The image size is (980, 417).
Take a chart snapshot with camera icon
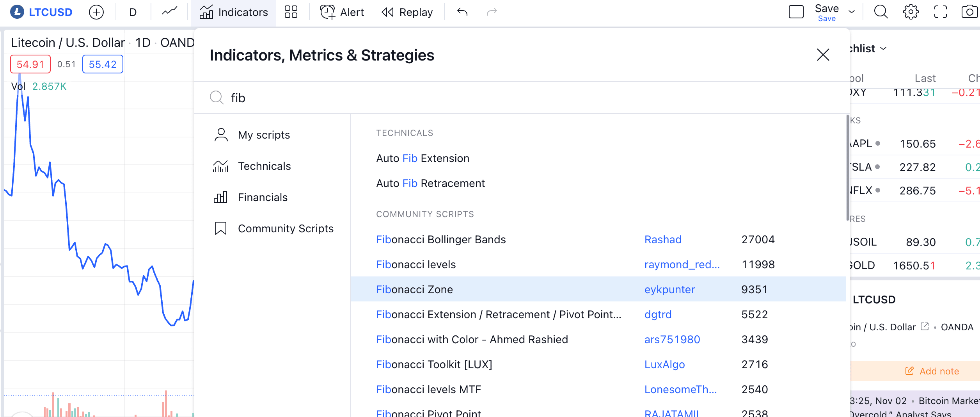pos(970,12)
